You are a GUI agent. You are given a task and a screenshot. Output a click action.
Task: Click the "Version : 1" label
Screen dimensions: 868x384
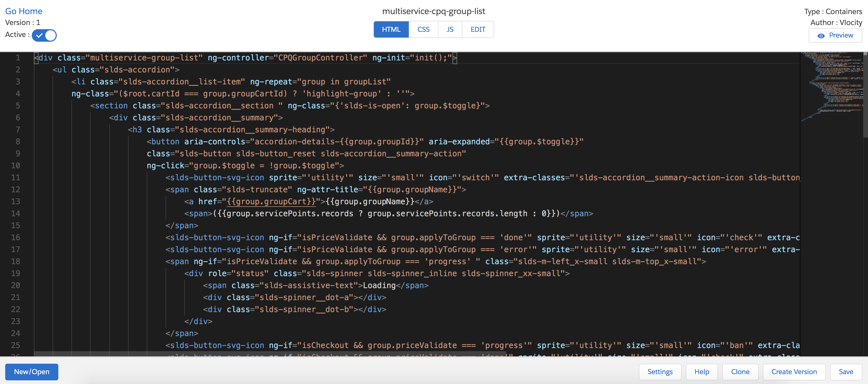coord(23,23)
